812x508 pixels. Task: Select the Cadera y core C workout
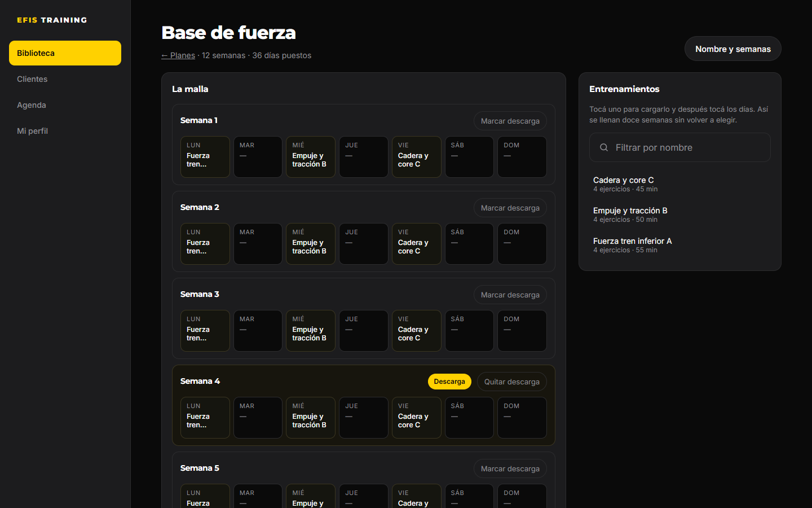pyautogui.click(x=679, y=184)
